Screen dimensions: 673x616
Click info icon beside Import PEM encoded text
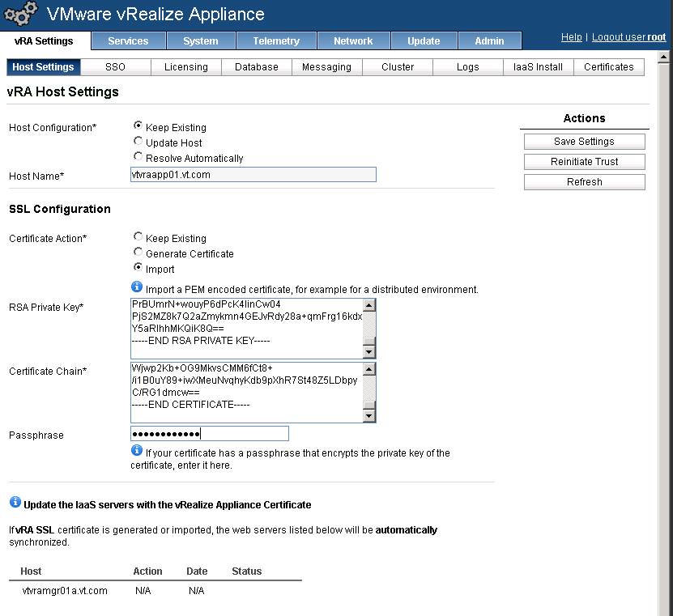click(137, 287)
